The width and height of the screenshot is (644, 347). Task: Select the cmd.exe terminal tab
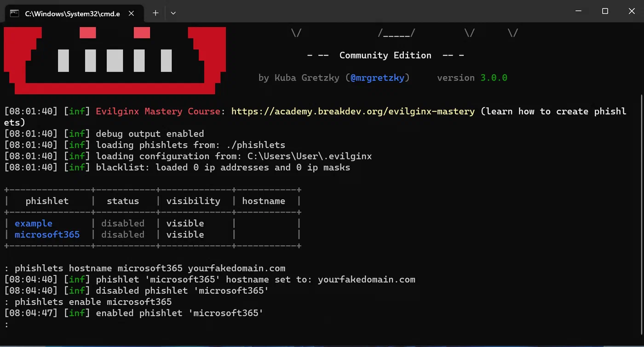tap(73, 13)
